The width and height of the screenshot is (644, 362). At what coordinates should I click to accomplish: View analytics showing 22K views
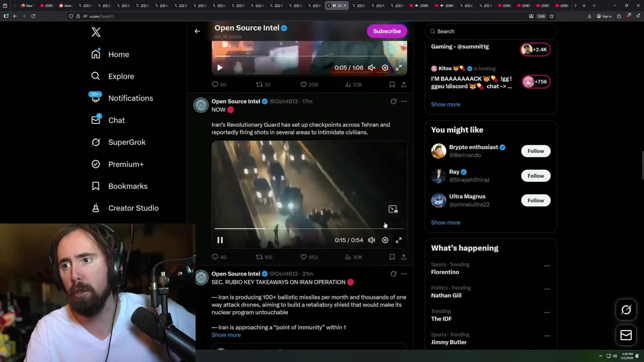coord(353,84)
